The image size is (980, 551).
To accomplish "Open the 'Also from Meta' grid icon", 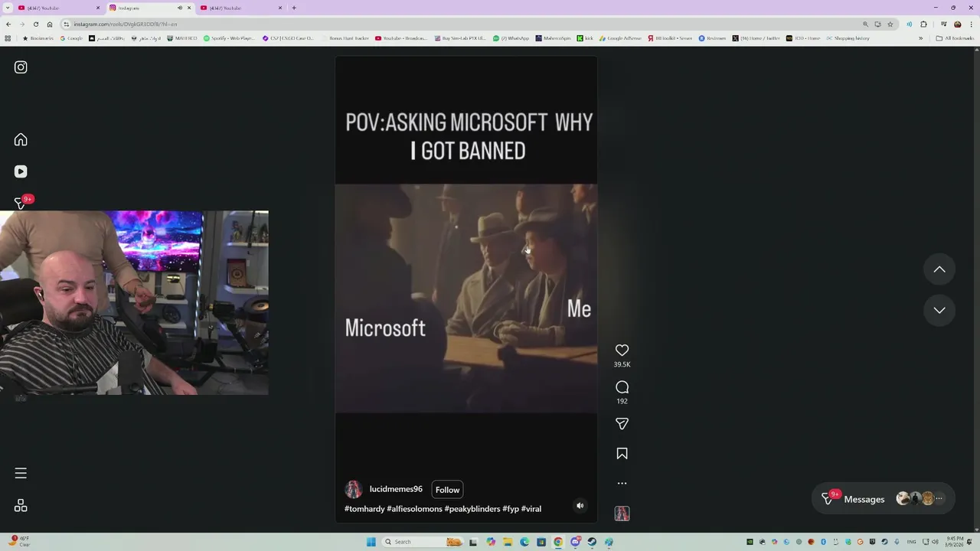I will coord(21,506).
